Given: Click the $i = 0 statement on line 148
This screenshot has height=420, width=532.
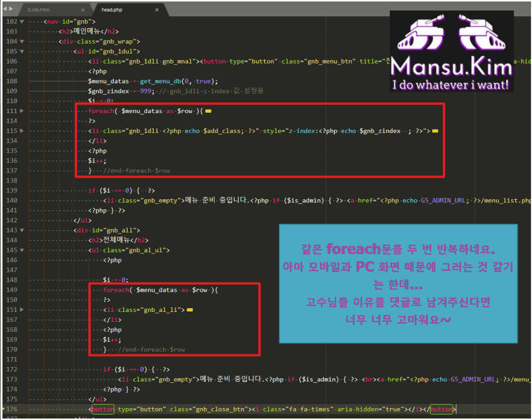Looking at the screenshot, I should [115, 280].
